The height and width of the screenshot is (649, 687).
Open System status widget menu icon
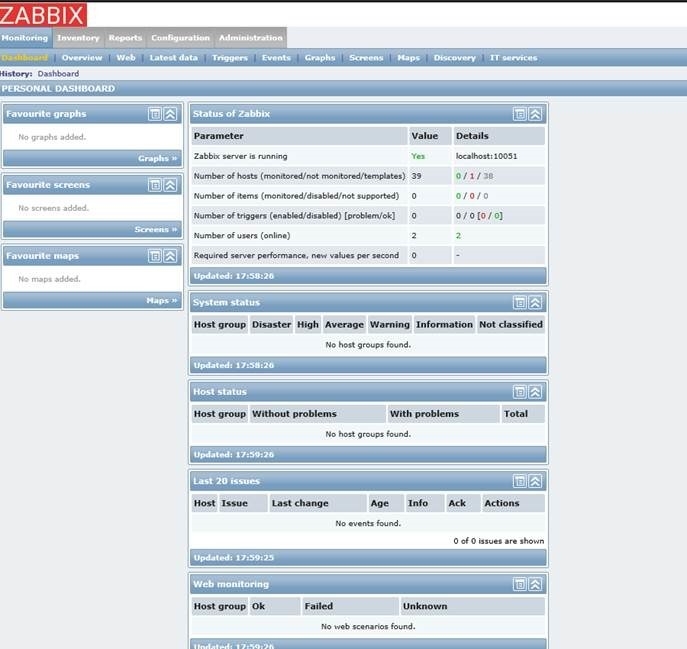tap(520, 302)
